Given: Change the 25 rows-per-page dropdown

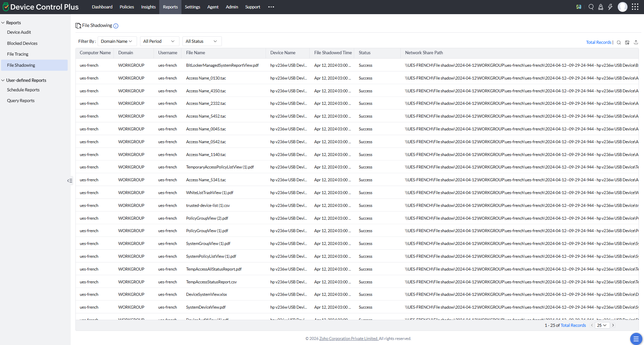Looking at the screenshot, I should 602,325.
